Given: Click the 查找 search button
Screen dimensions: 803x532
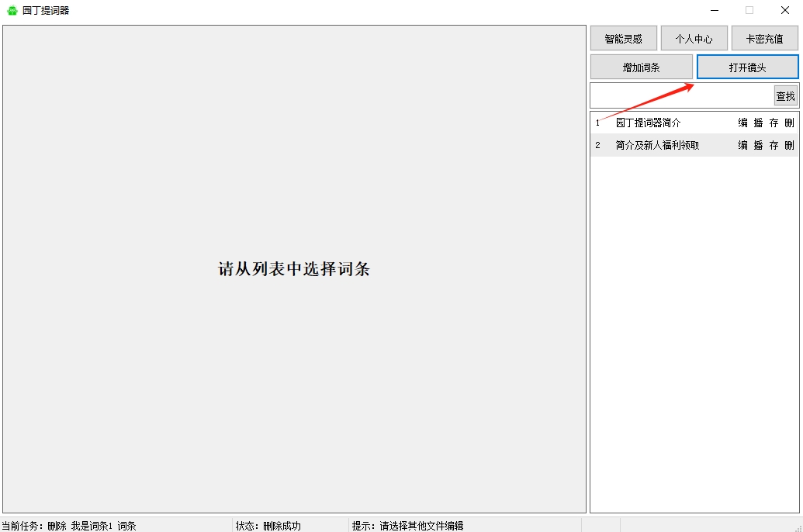Looking at the screenshot, I should 785,96.
